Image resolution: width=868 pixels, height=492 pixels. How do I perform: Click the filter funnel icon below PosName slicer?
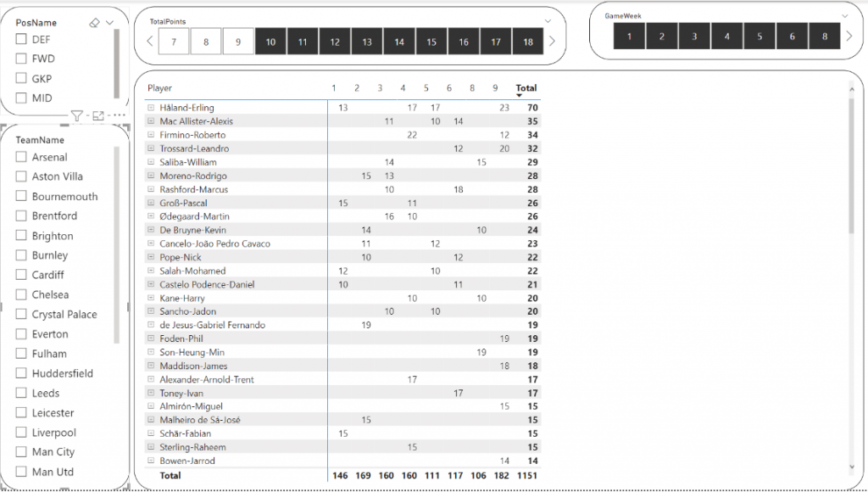[x=77, y=116]
